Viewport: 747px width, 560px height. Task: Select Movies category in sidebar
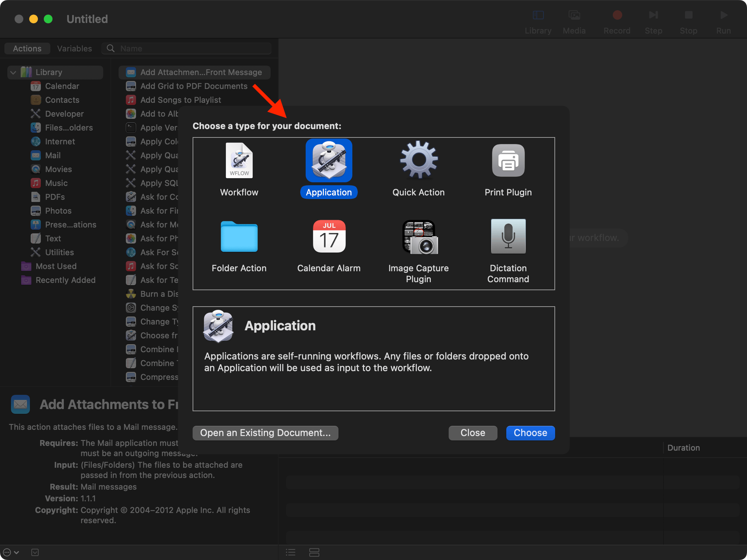pos(51,169)
